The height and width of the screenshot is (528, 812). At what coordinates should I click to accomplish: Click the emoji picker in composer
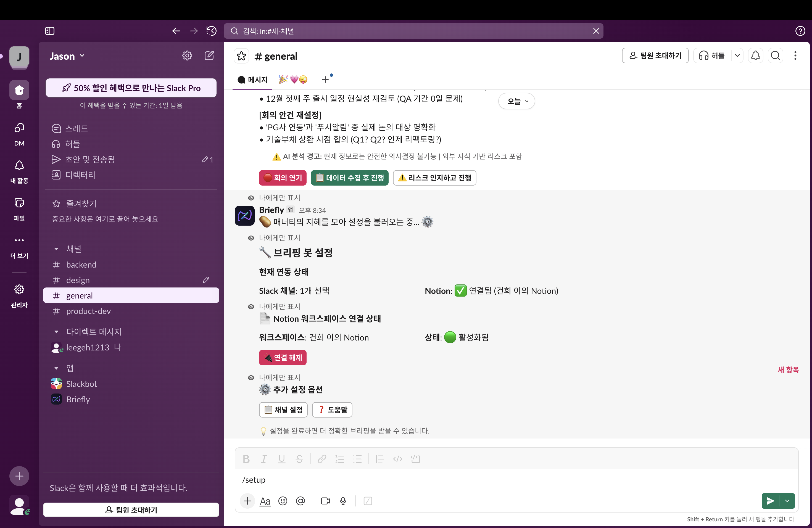(283, 501)
